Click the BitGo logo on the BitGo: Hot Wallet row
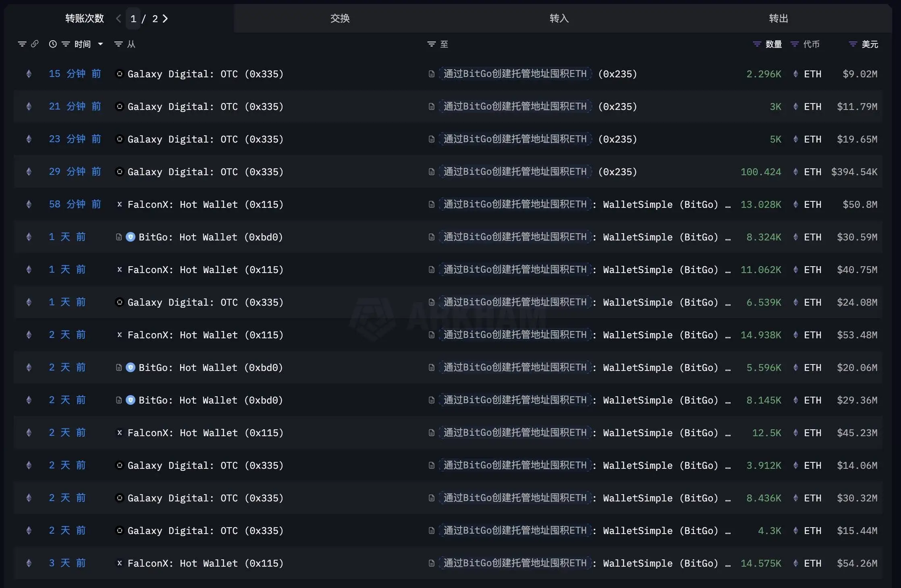Viewport: 901px width, 588px height. [130, 237]
